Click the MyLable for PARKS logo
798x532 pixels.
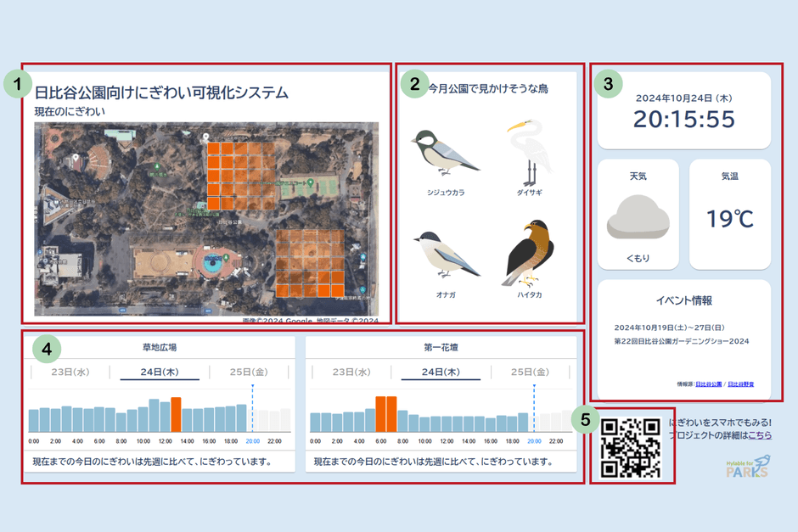click(x=748, y=466)
